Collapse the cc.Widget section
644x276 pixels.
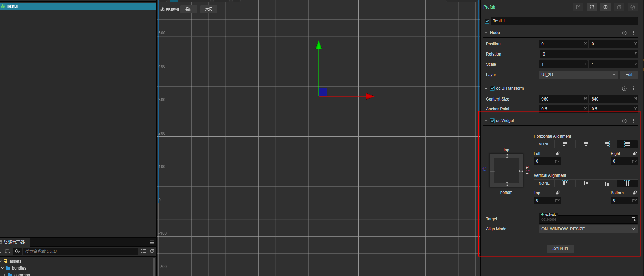tap(486, 121)
